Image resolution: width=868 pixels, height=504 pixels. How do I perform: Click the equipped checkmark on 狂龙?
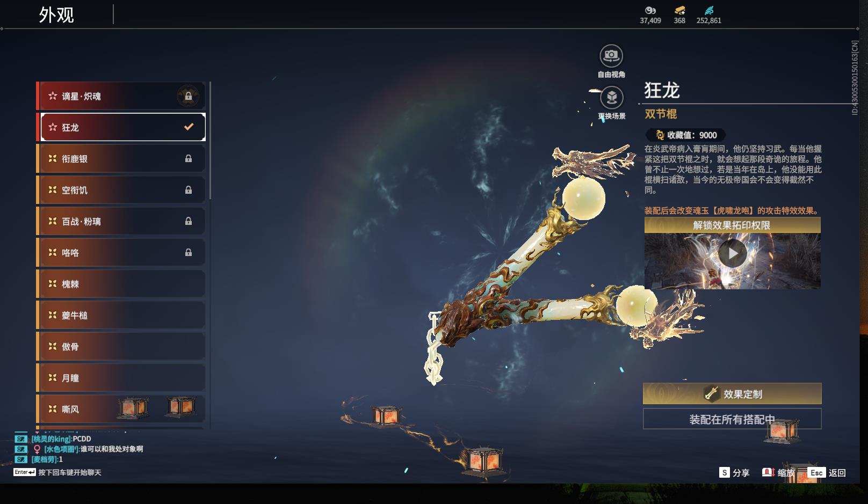(x=189, y=127)
